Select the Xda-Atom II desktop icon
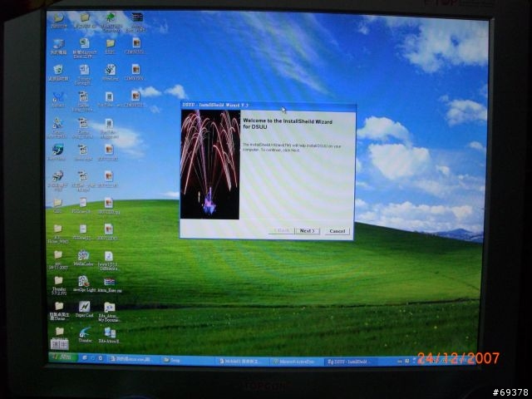532x399 pixels. (109, 335)
